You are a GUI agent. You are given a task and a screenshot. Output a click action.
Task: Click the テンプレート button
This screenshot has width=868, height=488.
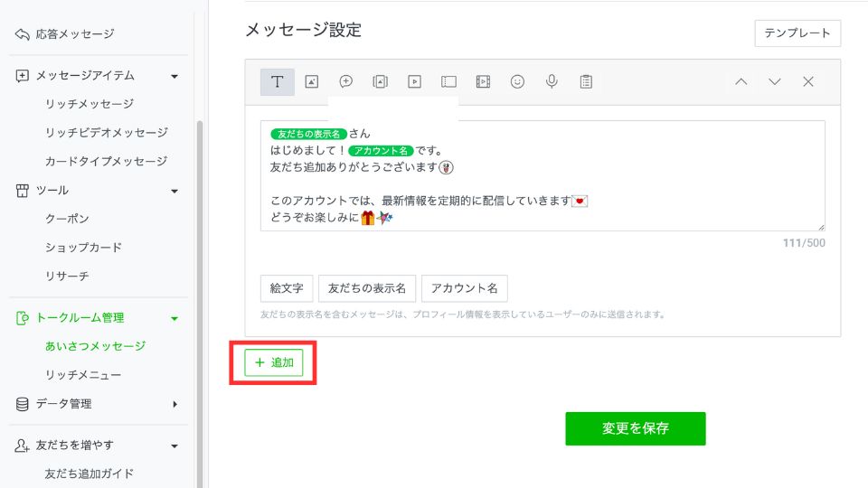797,33
